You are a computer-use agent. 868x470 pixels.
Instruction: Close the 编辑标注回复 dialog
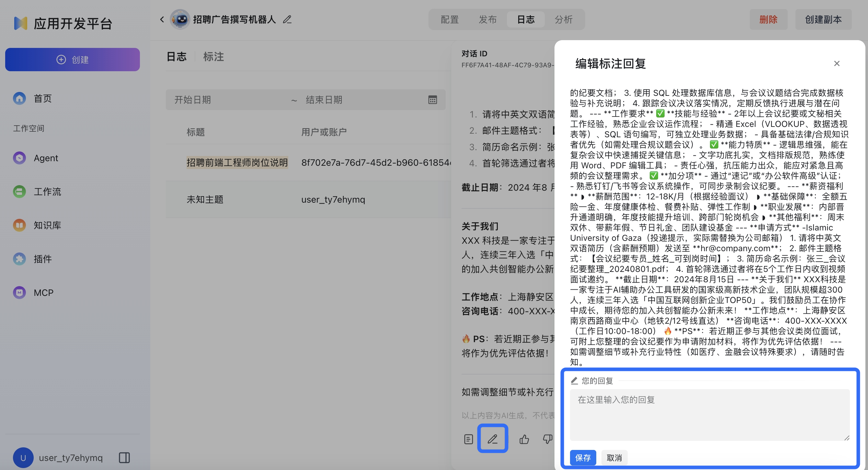click(x=836, y=64)
